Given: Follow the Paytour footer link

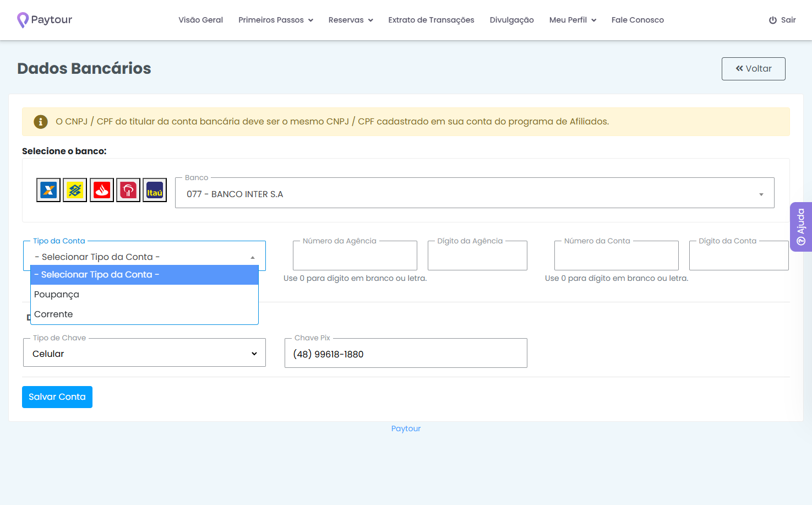Looking at the screenshot, I should point(406,428).
